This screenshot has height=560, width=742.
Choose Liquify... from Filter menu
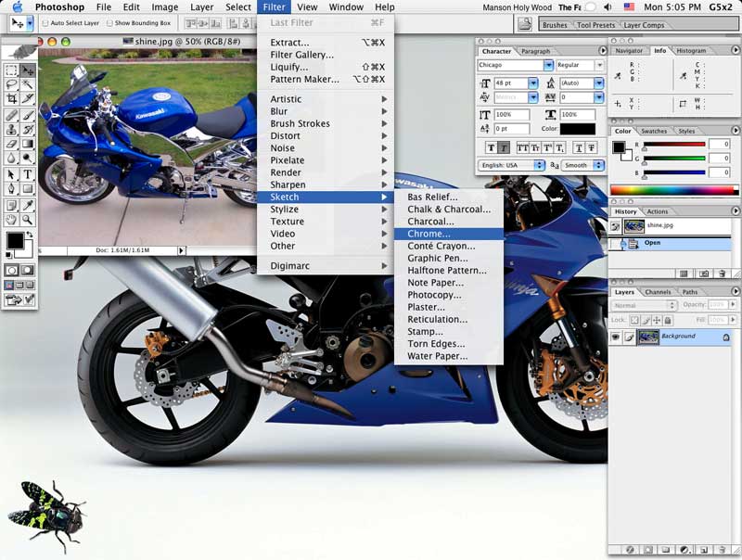coord(326,67)
